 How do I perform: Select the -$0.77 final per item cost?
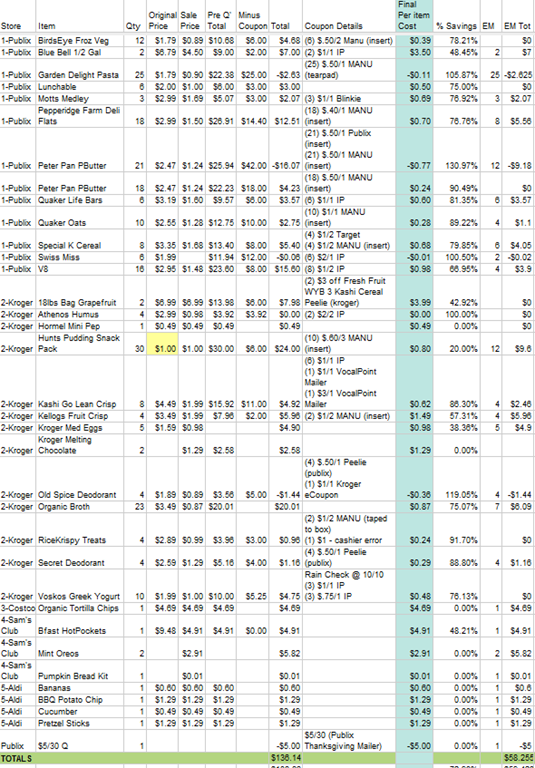(414, 149)
